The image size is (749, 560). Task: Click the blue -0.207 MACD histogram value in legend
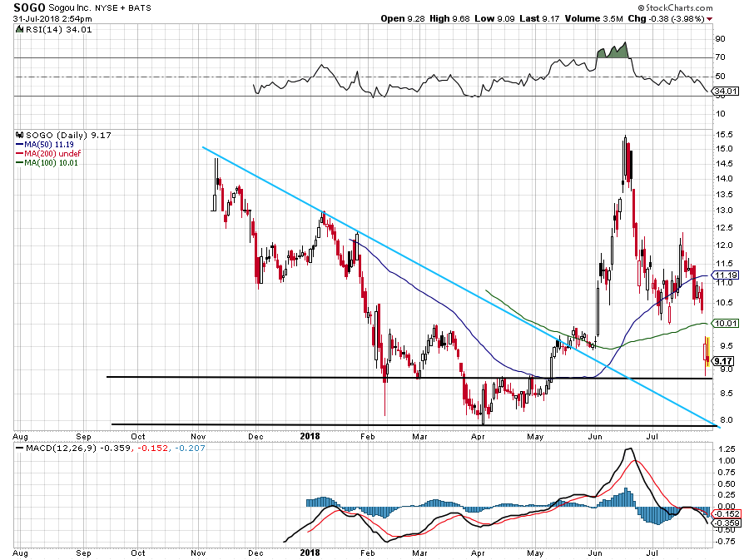190,448
